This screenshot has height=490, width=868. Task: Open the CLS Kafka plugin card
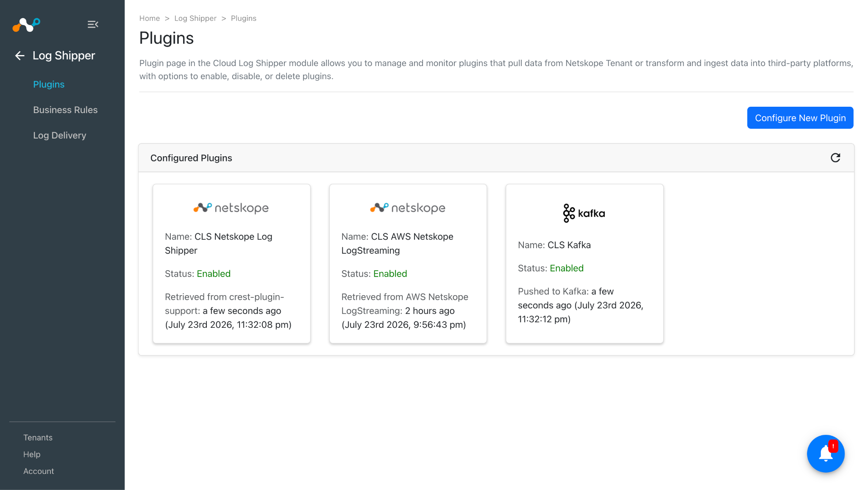click(584, 263)
